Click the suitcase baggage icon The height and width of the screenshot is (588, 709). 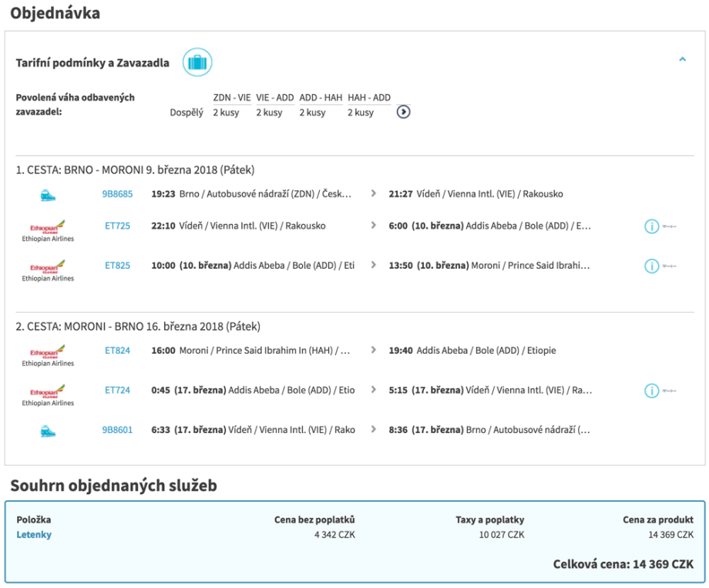(x=197, y=62)
